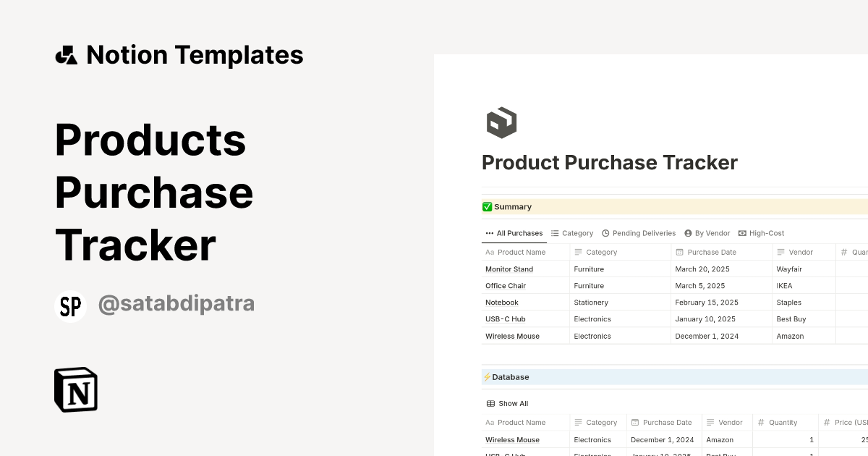Click the list icon beside Category view
Viewport: 868px width, 456px height.
(x=555, y=233)
